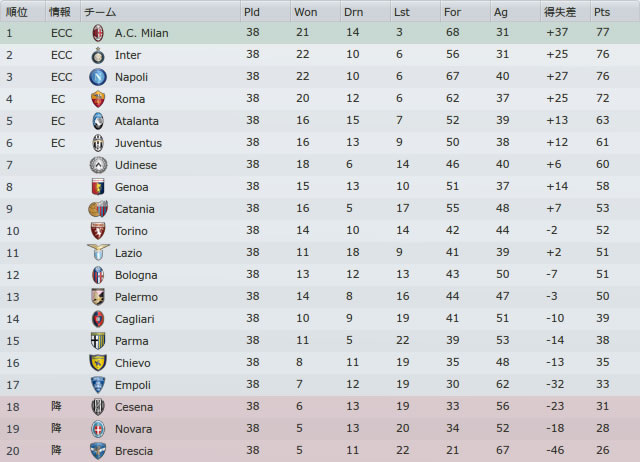Select the Cesena relegation row
The image size is (640, 462).
click(x=320, y=407)
